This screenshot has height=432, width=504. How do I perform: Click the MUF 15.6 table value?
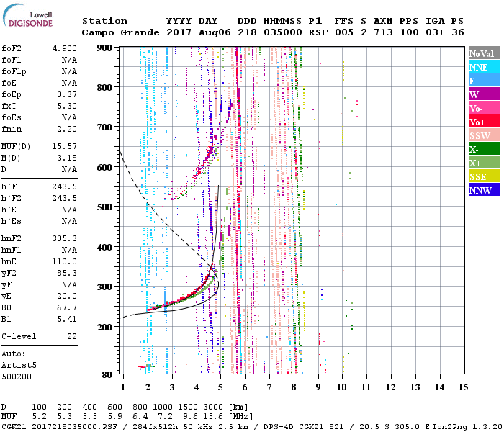coord(213,417)
